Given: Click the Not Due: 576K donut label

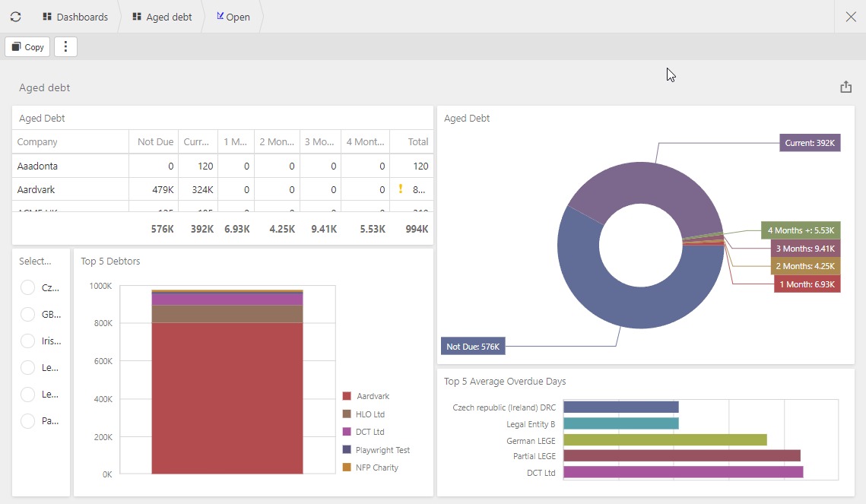Looking at the screenshot, I should click(x=473, y=346).
